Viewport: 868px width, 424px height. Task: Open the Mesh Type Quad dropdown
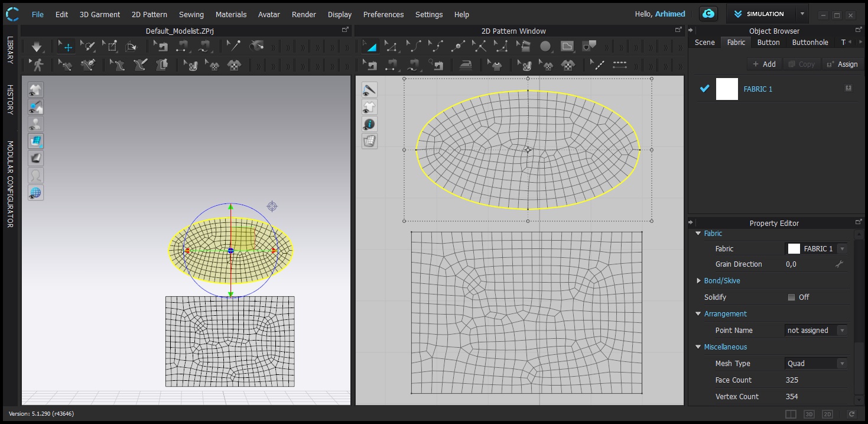point(815,364)
